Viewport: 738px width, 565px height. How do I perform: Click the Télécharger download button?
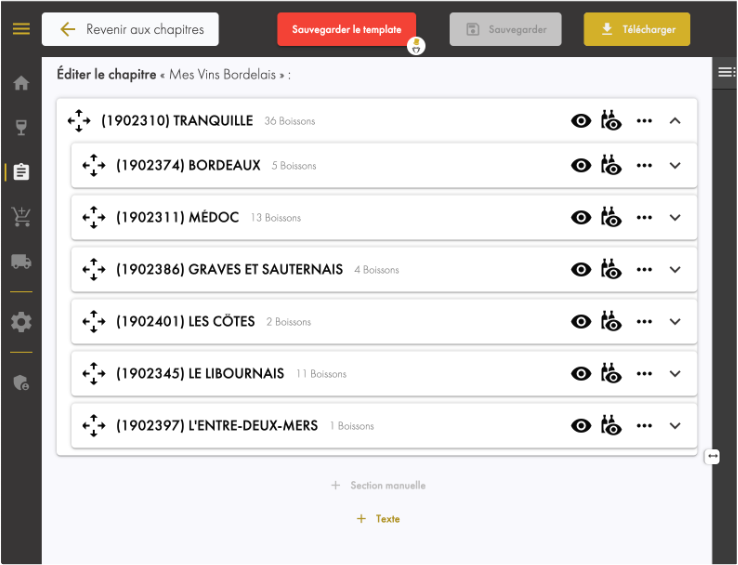click(637, 29)
